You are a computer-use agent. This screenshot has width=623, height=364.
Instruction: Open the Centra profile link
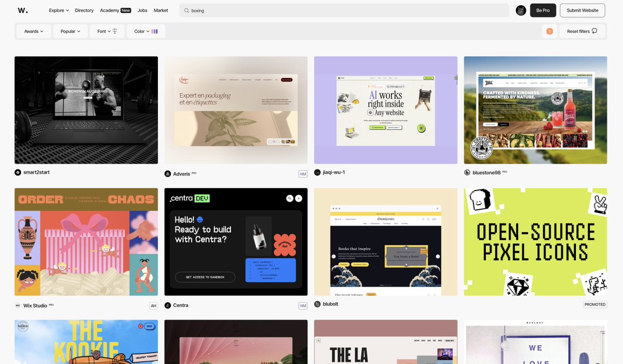click(x=181, y=305)
